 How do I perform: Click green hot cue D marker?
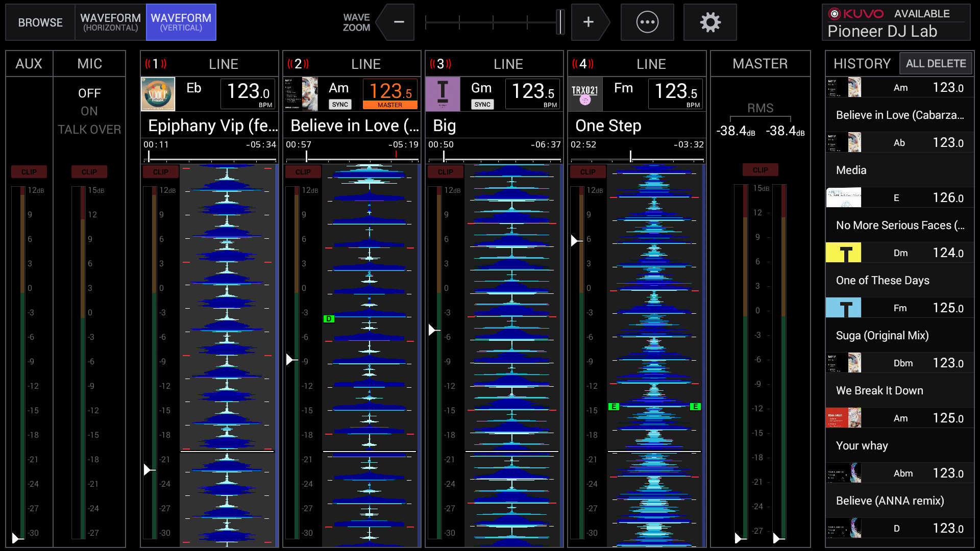[329, 319]
